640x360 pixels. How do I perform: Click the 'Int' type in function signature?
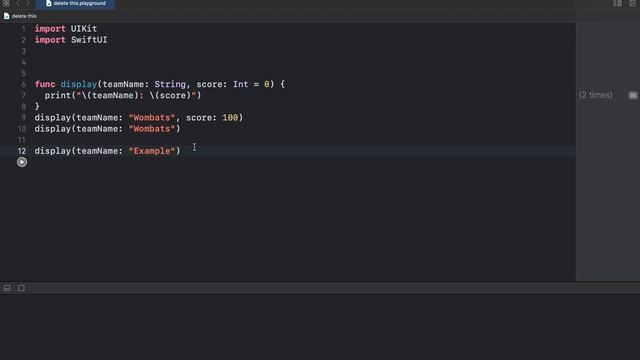[x=240, y=84]
